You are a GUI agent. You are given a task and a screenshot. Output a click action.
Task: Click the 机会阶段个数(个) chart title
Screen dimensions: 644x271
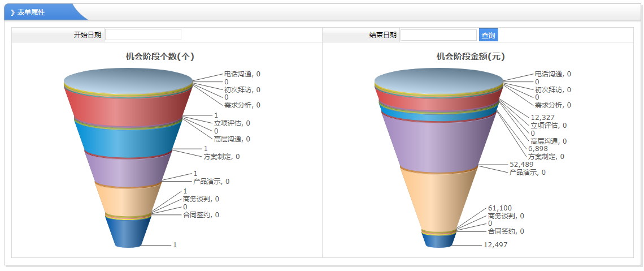coord(160,57)
